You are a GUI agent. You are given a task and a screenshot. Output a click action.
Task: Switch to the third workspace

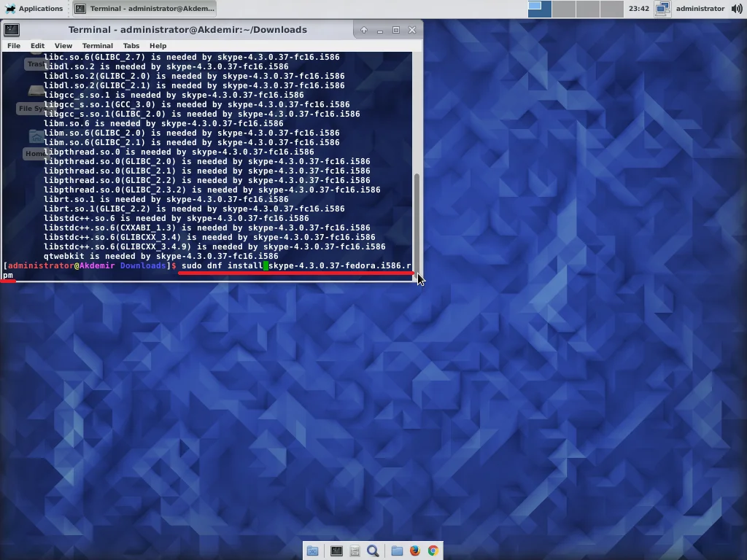pyautogui.click(x=587, y=9)
